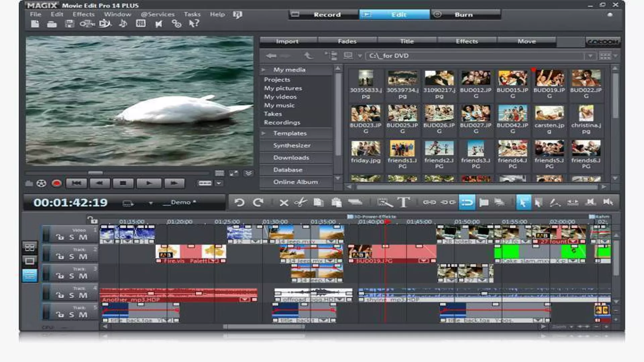644x362 pixels.
Task: Click the undo arrow icon
Action: click(x=239, y=202)
